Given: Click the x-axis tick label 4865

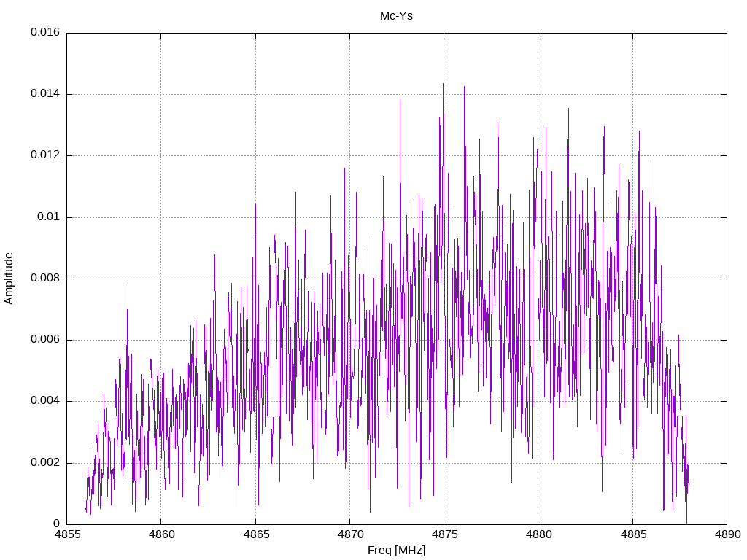Looking at the screenshot, I should coord(256,534).
